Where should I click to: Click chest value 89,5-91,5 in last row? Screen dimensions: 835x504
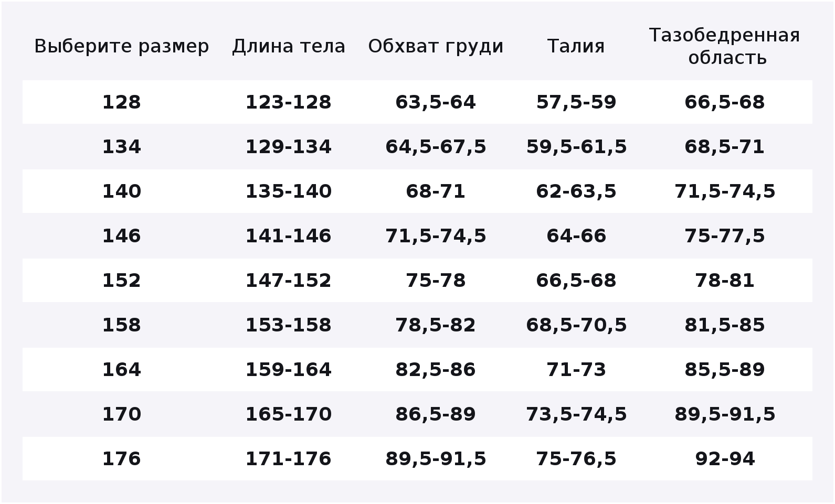pos(436,458)
